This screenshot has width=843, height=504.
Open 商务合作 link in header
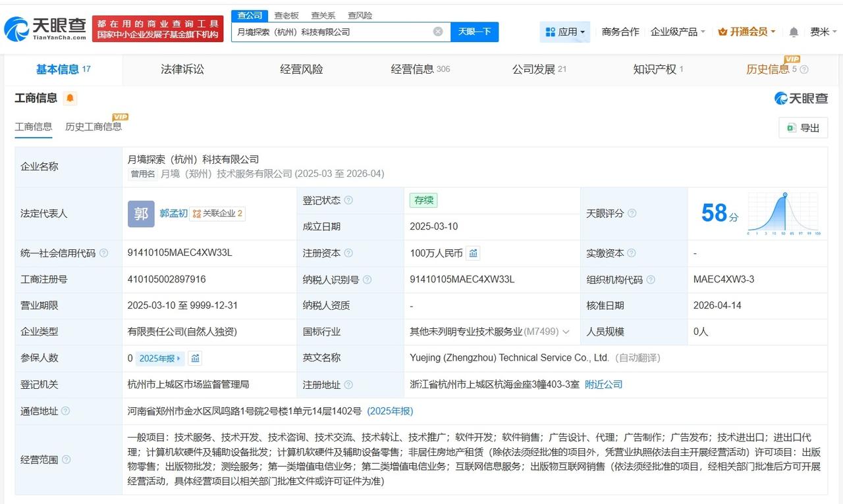pyautogui.click(x=620, y=32)
